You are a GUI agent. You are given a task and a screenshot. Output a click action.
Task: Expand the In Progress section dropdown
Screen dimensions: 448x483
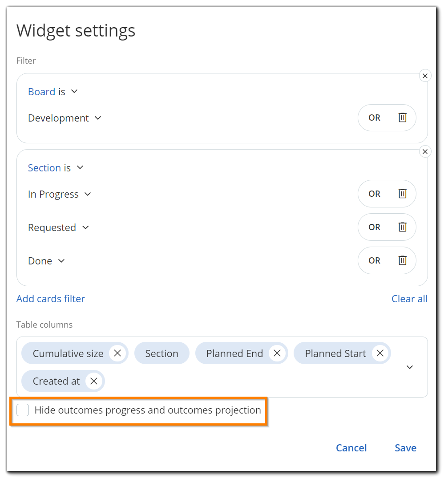[60, 194]
